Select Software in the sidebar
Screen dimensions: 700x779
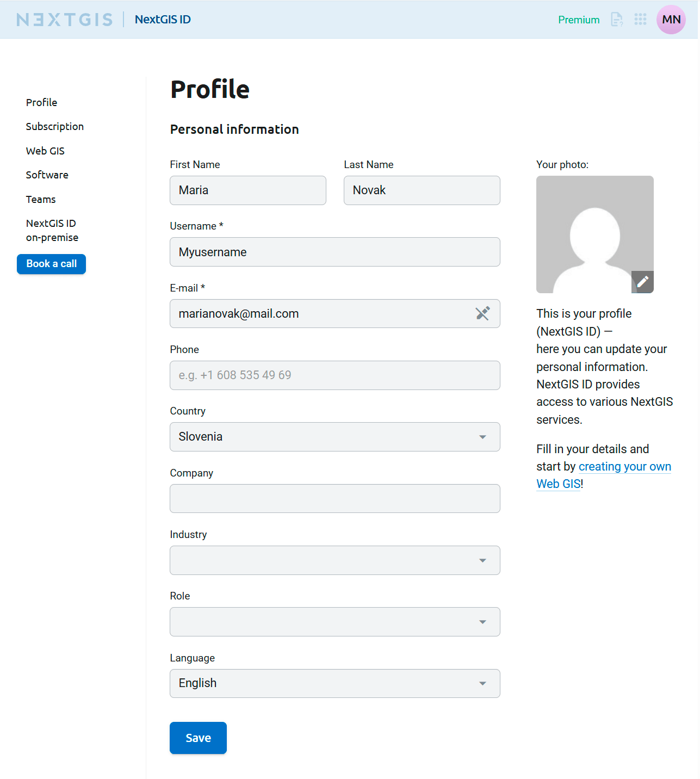coord(47,175)
